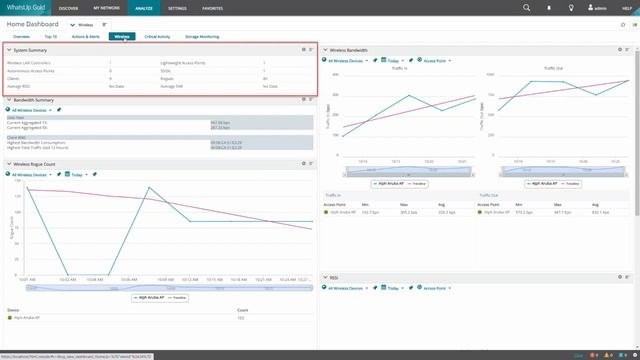The height and width of the screenshot is (360, 640).
Task: Click pin icon next to Bandwidth Summary device selector
Action: (59, 110)
